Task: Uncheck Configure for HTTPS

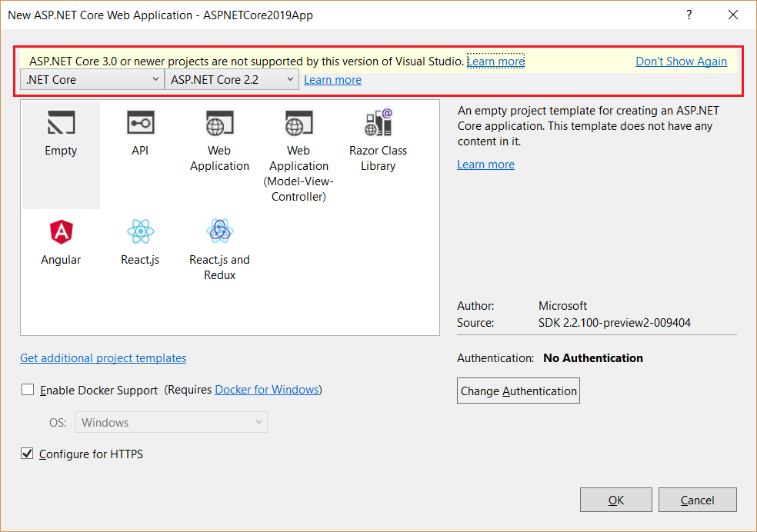Action: pos(28,454)
